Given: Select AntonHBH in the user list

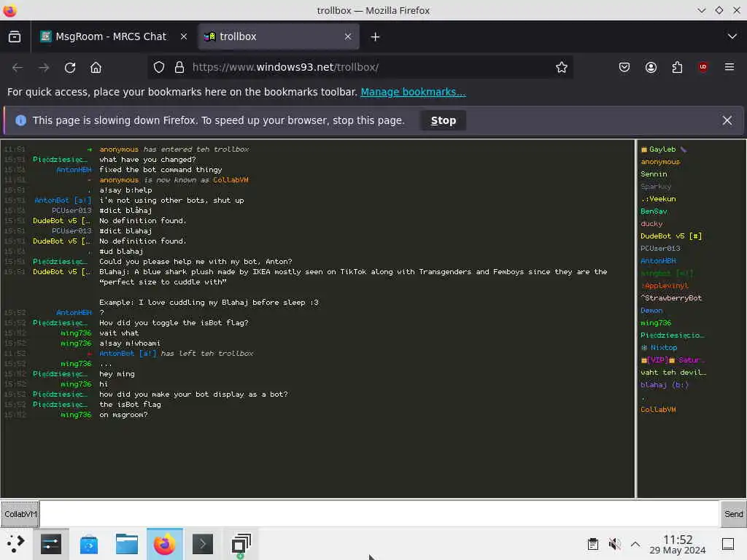Looking at the screenshot, I should [658, 261].
